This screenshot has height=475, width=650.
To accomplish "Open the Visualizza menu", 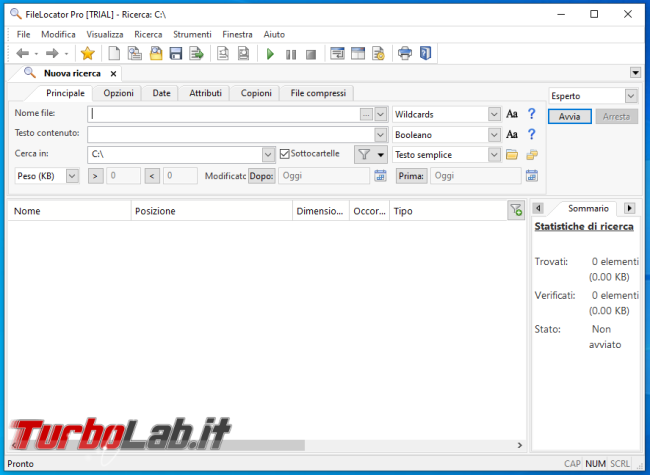I will coord(105,34).
